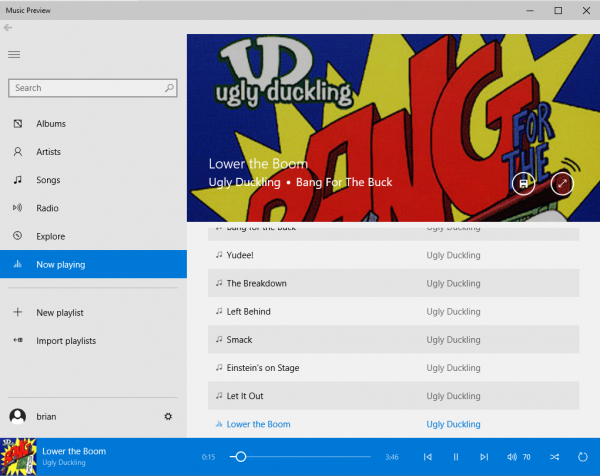
Task: Open the Radio section
Action: [93, 208]
